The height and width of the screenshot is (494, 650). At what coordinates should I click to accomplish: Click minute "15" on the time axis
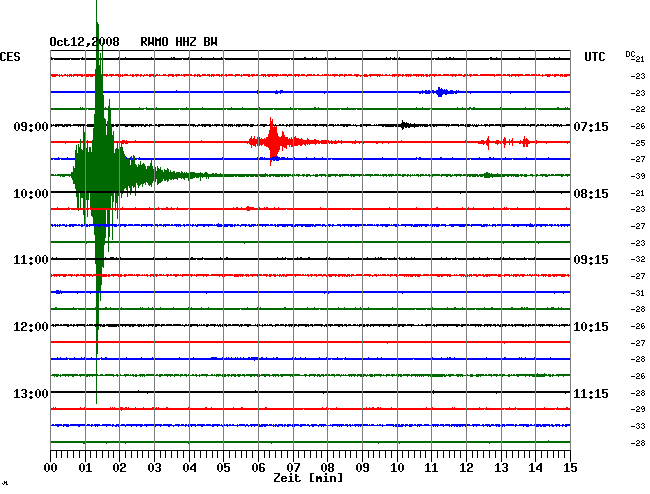point(570,468)
